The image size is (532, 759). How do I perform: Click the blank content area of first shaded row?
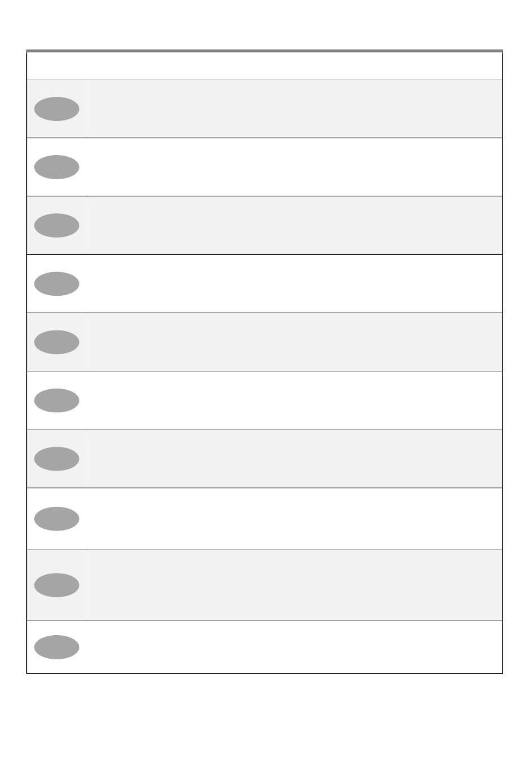295,109
